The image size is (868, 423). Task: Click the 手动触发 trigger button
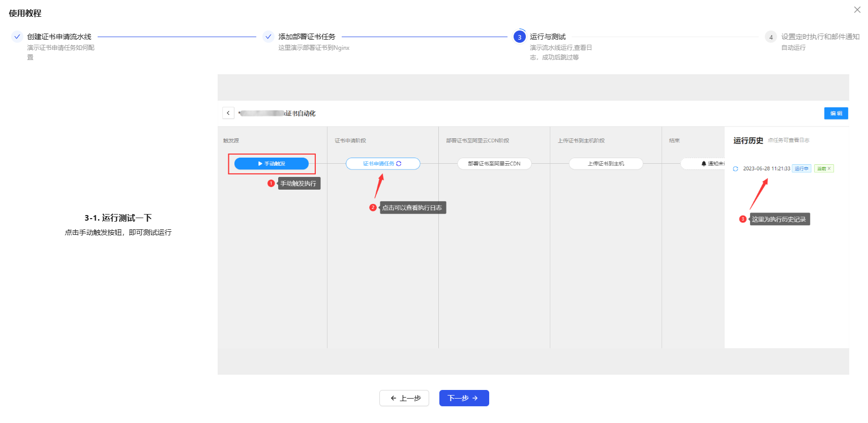(x=272, y=164)
